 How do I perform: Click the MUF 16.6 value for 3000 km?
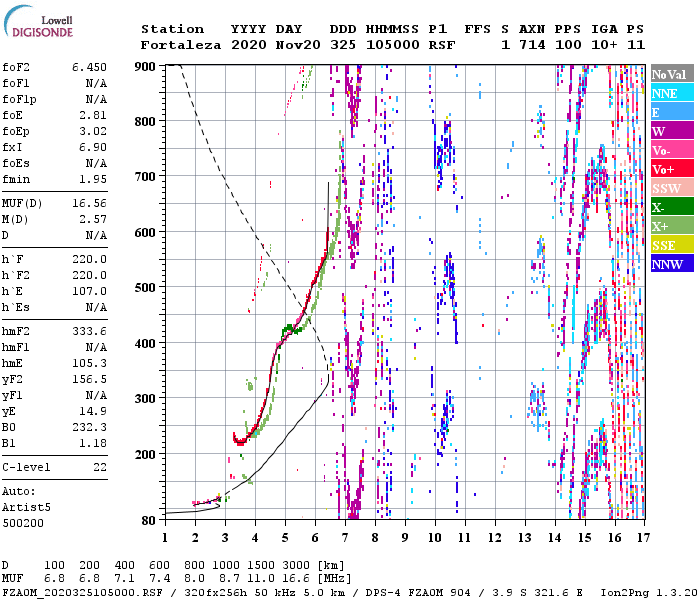point(296,579)
